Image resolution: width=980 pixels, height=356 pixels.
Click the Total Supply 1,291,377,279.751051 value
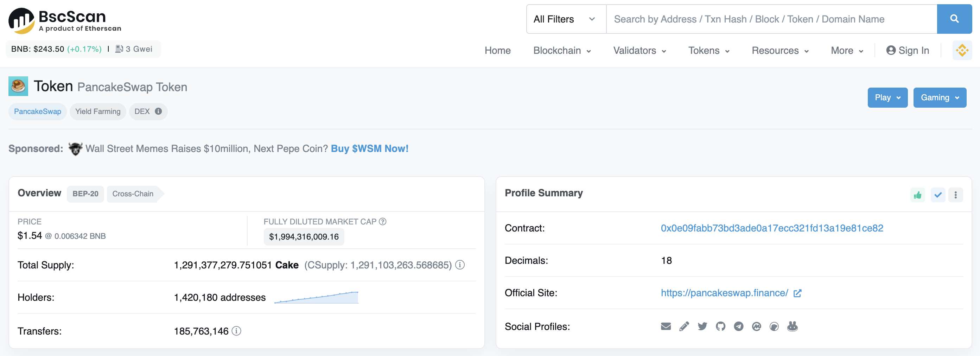pos(223,265)
